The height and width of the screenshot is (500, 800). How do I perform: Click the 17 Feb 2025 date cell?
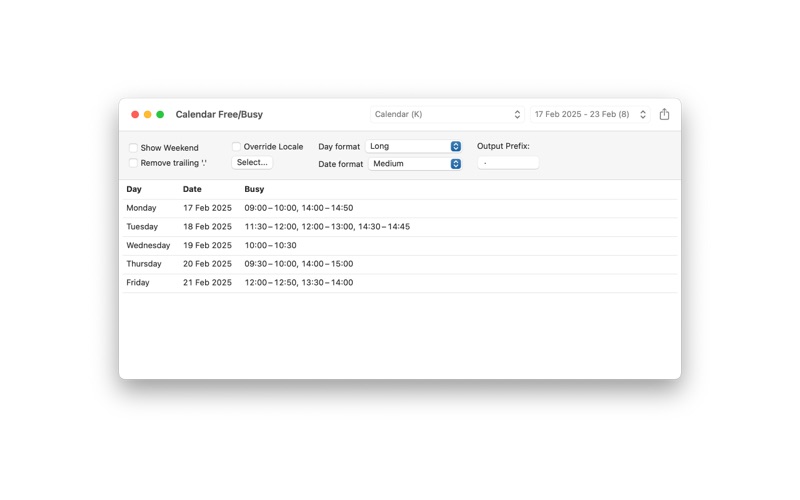pos(207,208)
